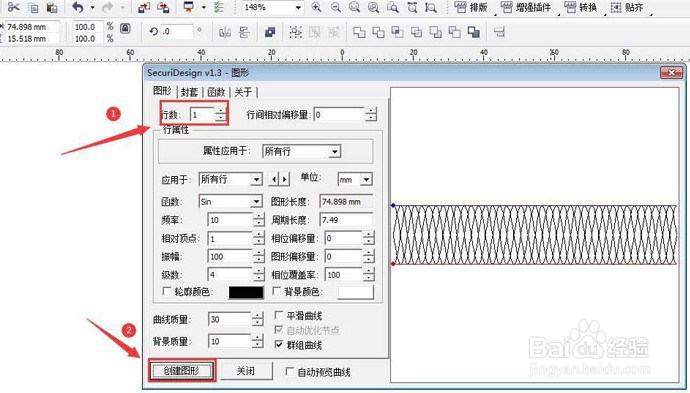Viewport: 690px width, 393px height.
Task: Switch to the 关于 tab
Action: pyautogui.click(x=243, y=92)
